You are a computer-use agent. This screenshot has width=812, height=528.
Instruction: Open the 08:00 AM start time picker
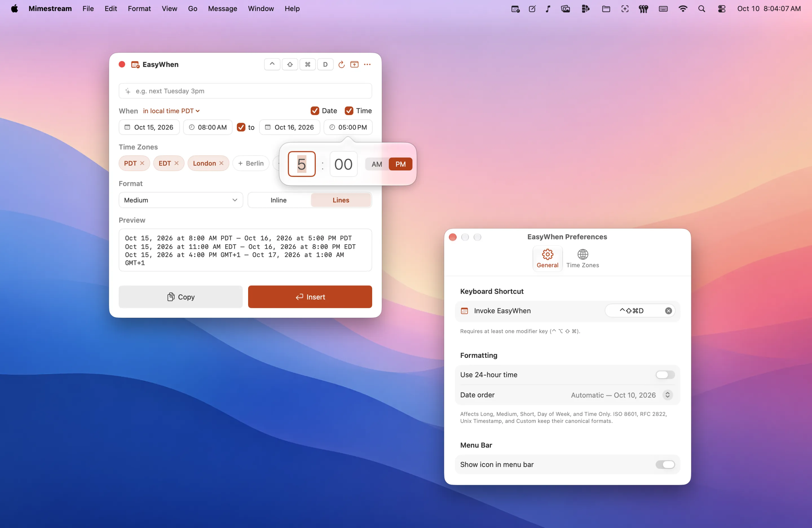point(208,127)
